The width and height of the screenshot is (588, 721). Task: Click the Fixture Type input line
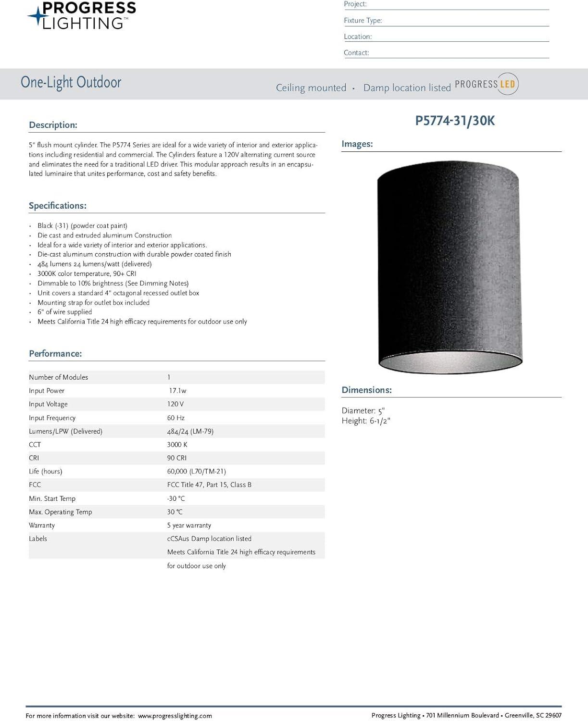[x=446, y=21]
